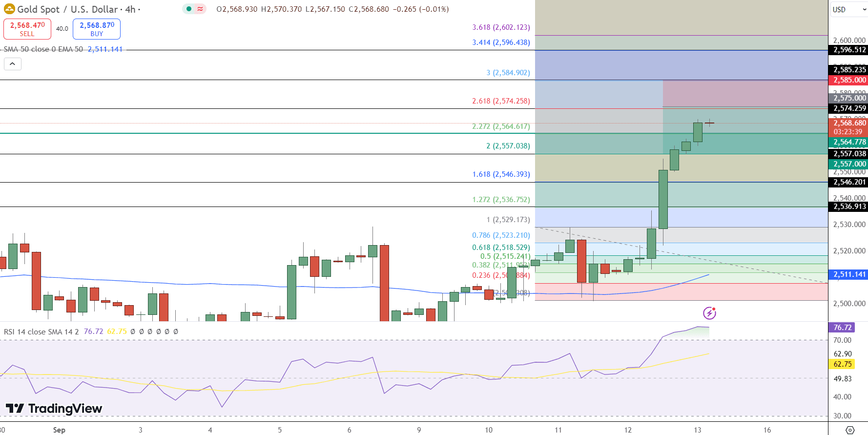Click the 40.0 spread value

pyautogui.click(x=62, y=29)
